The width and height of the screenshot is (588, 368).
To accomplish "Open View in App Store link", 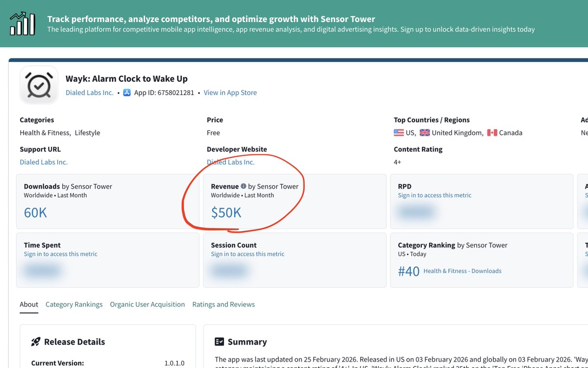I will click(x=230, y=93).
